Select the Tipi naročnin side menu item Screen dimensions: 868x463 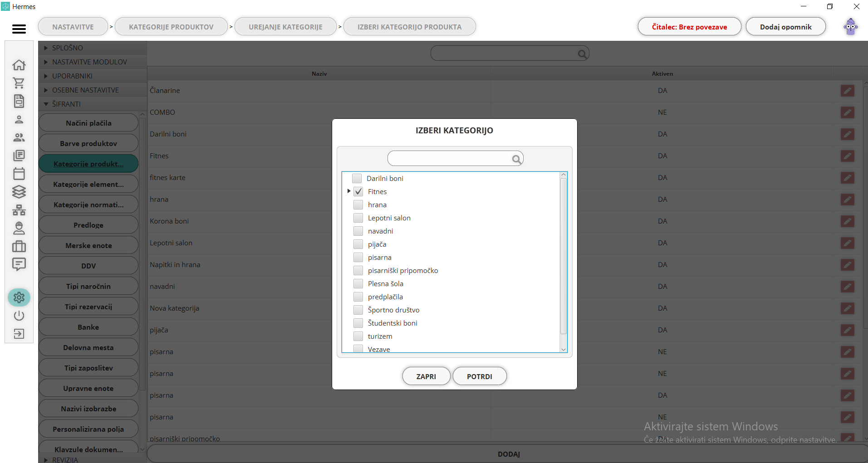88,286
